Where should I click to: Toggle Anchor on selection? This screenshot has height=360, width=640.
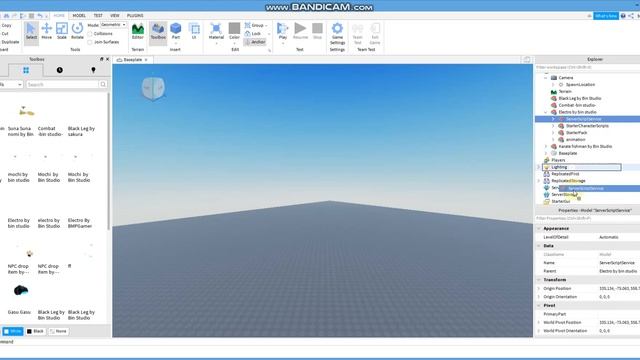point(255,42)
